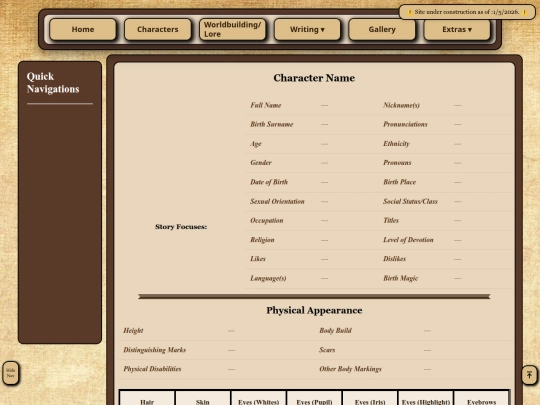The height and width of the screenshot is (405, 540).
Task: Switch to the Eyebrows tab
Action: [x=481, y=399]
